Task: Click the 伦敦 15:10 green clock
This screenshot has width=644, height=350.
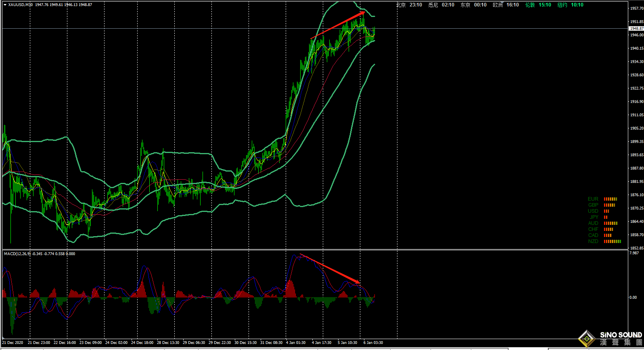Action: (x=538, y=5)
